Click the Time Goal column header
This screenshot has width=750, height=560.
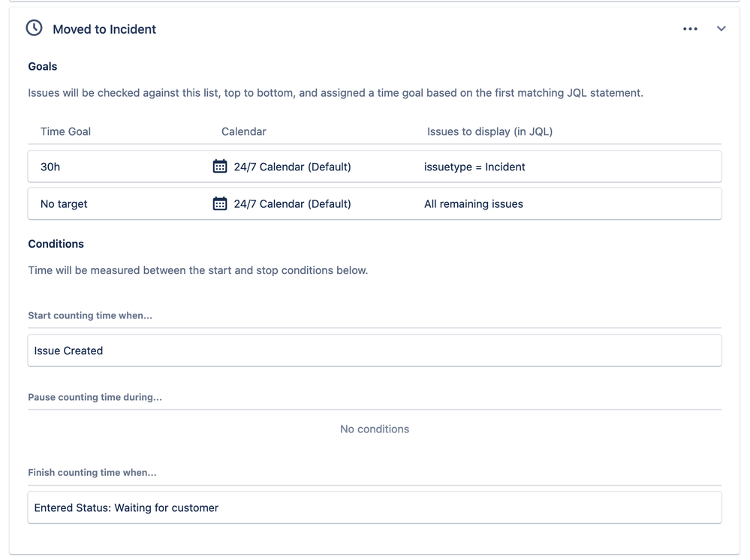[65, 131]
